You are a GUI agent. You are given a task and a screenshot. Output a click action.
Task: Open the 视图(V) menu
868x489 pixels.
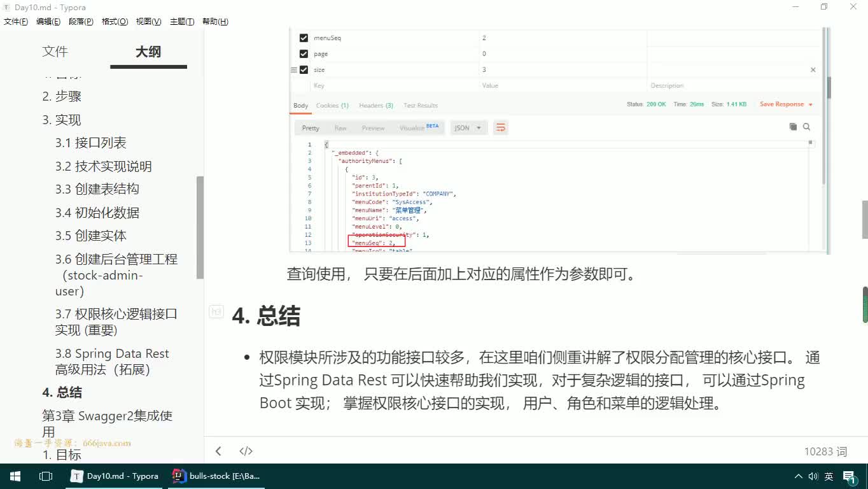[148, 22]
